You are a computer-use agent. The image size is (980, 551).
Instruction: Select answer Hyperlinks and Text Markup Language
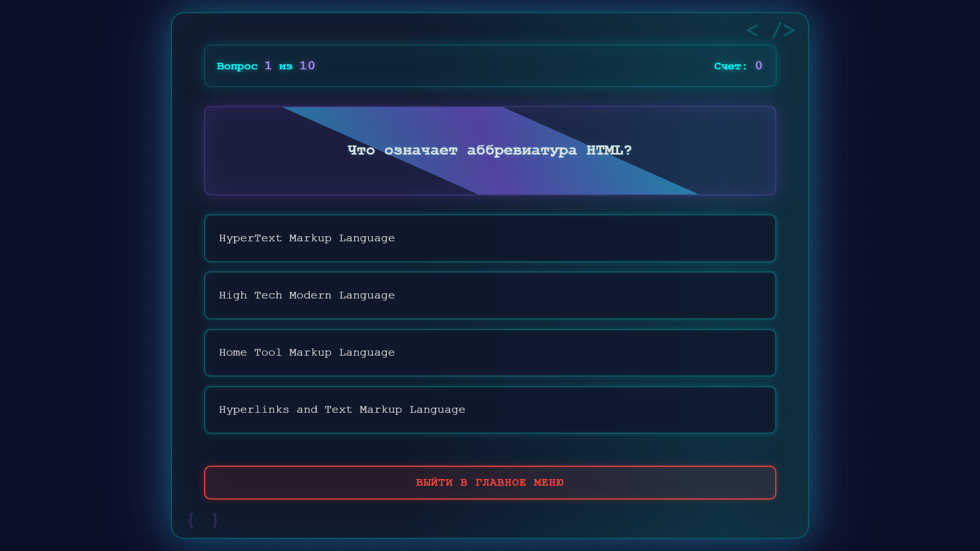coord(490,410)
